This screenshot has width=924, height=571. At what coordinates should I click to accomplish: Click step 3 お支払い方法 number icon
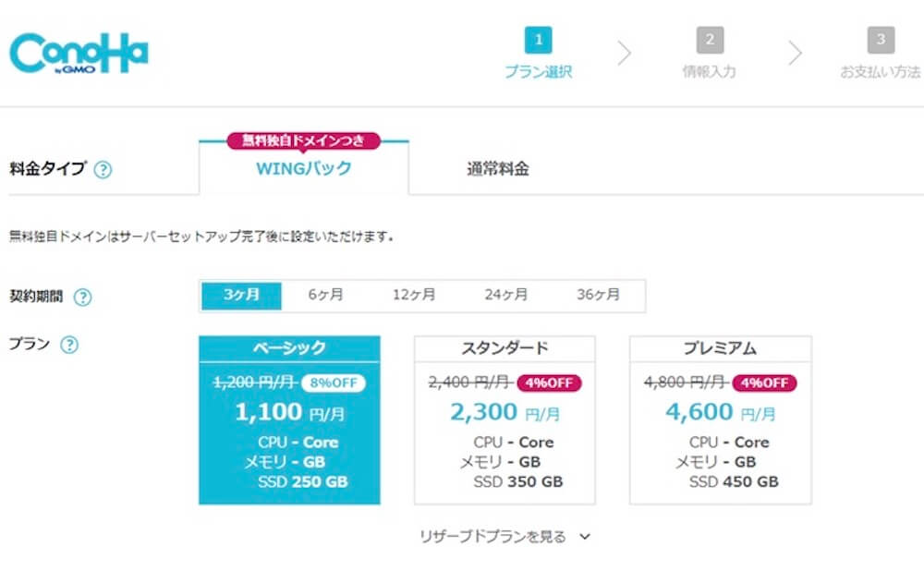tap(881, 40)
